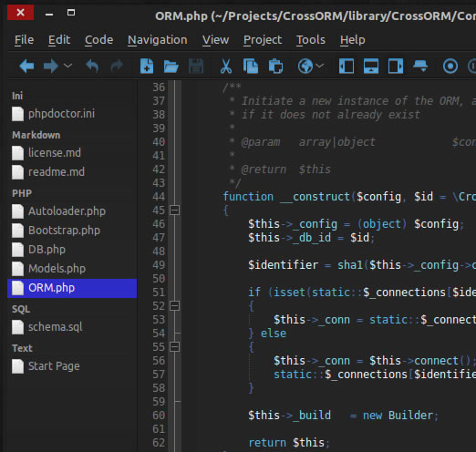Click the file icon beside schema.sql
The image size is (476, 452).
tap(17, 327)
